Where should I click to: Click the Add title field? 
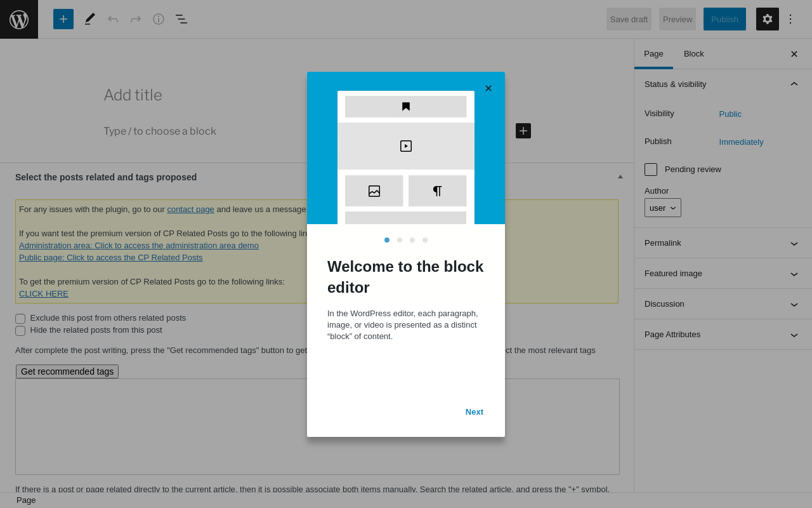coord(317,95)
